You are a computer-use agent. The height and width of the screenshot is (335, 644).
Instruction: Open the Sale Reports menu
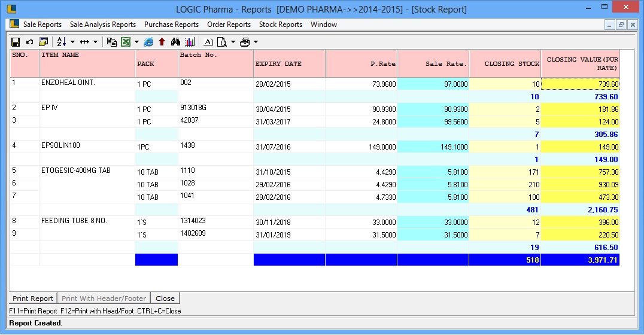pyautogui.click(x=42, y=25)
